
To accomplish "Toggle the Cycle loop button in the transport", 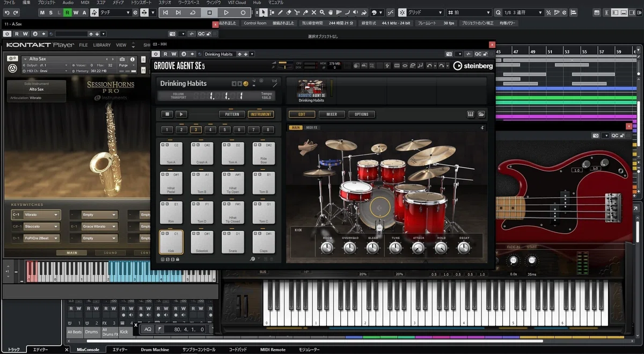I will click(x=193, y=12).
